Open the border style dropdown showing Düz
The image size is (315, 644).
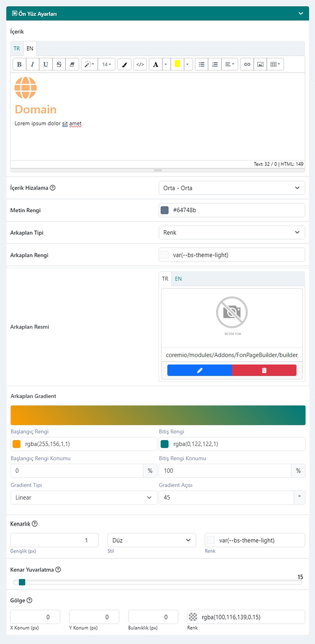coord(152,540)
